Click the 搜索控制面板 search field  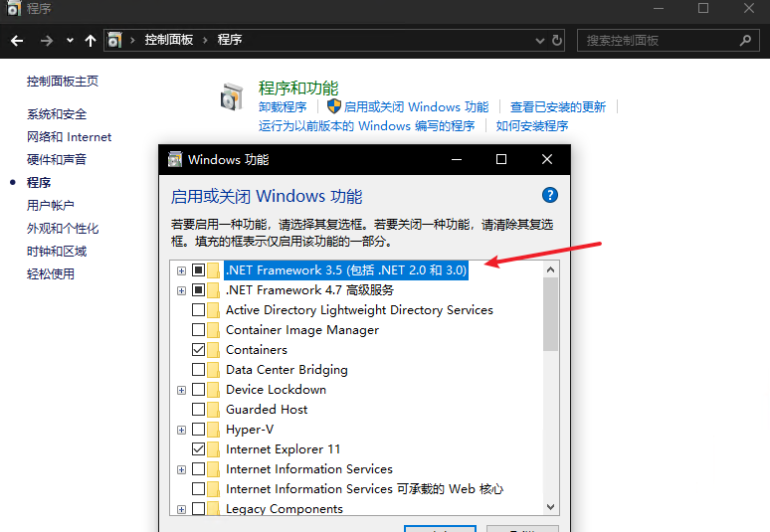point(657,40)
